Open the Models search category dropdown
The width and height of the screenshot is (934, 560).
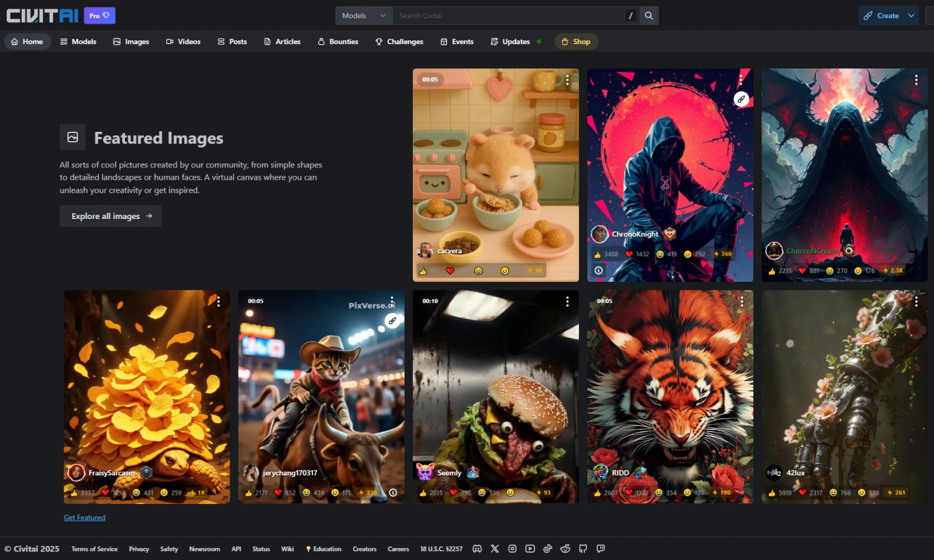click(364, 16)
